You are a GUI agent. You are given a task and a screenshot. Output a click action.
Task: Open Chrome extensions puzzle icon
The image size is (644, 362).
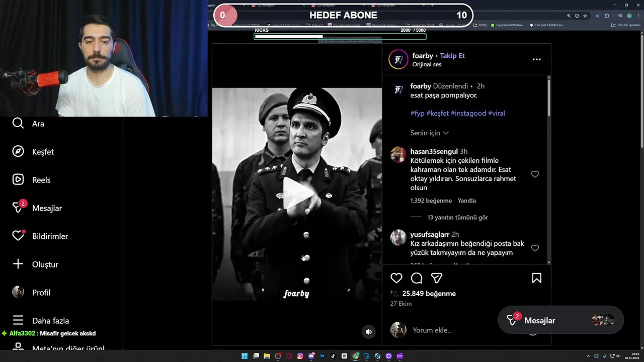pos(607,16)
